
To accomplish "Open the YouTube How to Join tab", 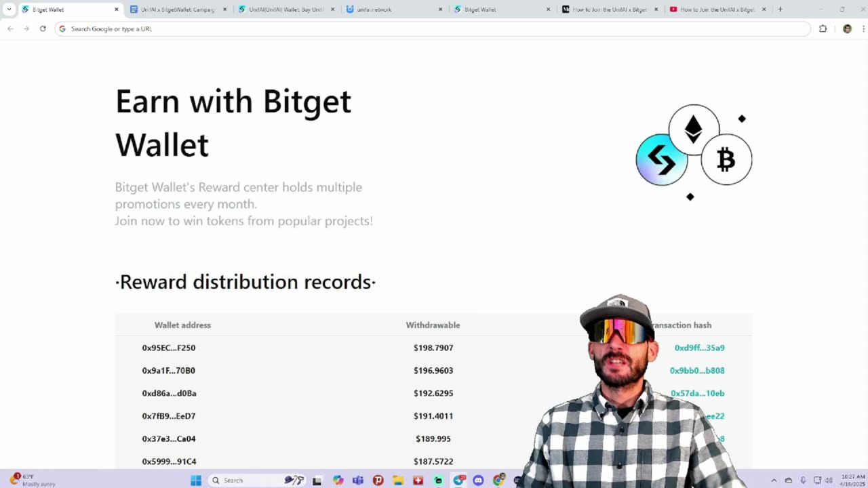I will 717,9.
